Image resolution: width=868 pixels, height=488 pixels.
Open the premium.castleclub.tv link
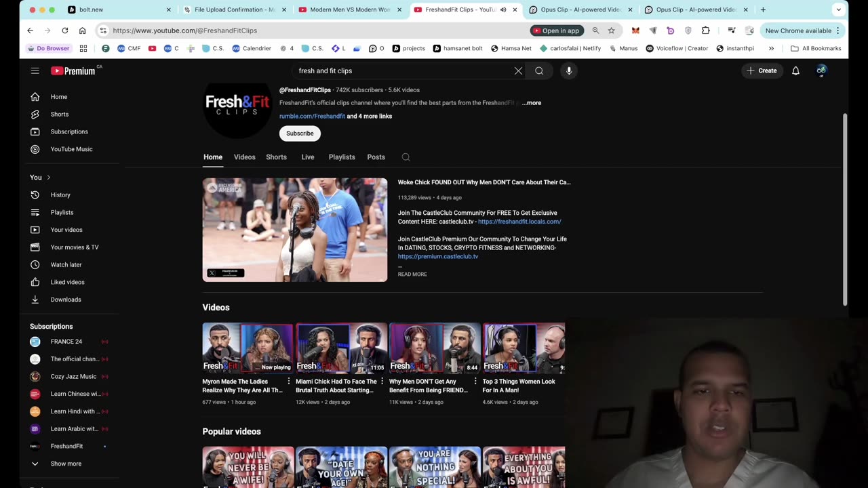click(x=438, y=257)
